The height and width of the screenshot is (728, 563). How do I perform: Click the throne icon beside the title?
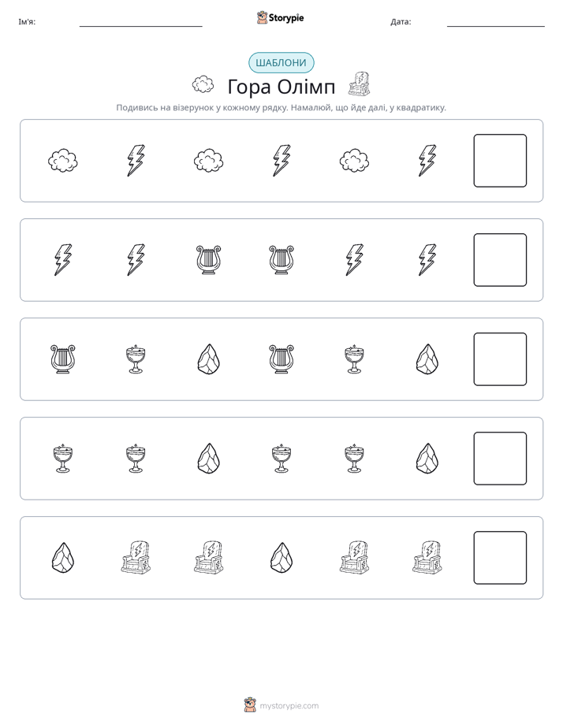[x=359, y=84]
